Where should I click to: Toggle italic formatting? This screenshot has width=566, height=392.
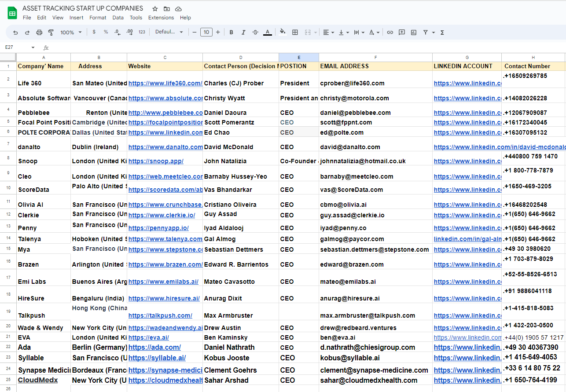[x=243, y=32]
